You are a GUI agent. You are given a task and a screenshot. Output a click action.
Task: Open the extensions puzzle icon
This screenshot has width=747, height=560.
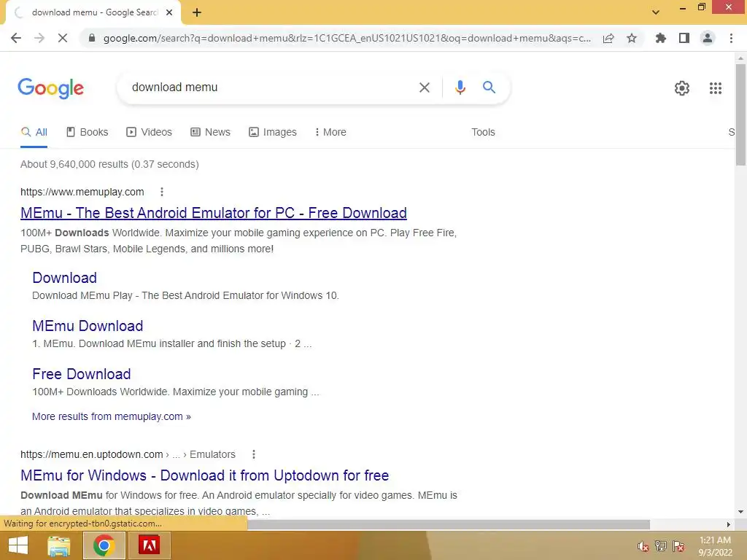click(x=661, y=38)
